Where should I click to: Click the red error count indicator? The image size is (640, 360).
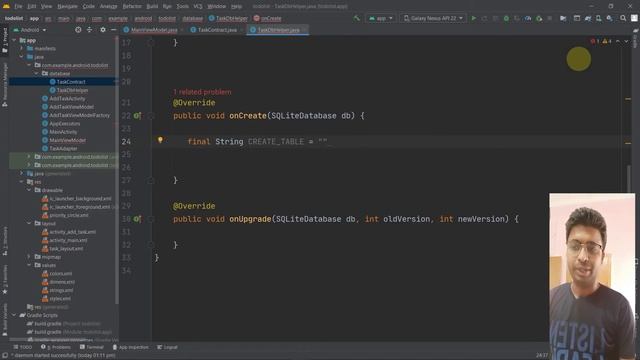(x=595, y=41)
